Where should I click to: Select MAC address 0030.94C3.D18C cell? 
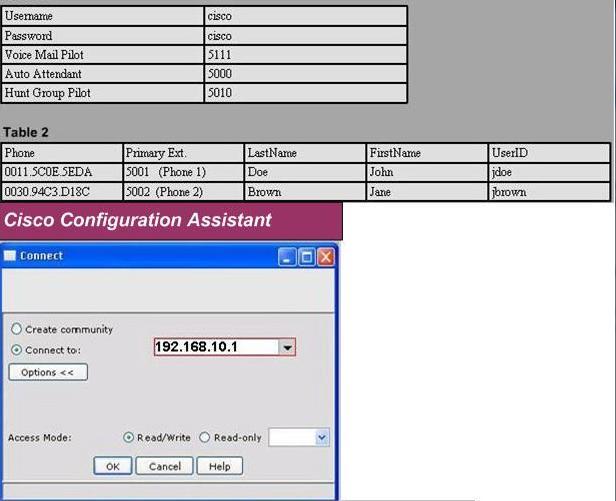(62, 192)
